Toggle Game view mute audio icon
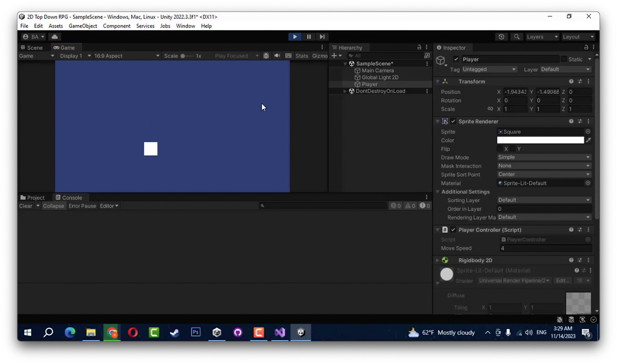The width and height of the screenshot is (617, 364). pyautogui.click(x=277, y=56)
